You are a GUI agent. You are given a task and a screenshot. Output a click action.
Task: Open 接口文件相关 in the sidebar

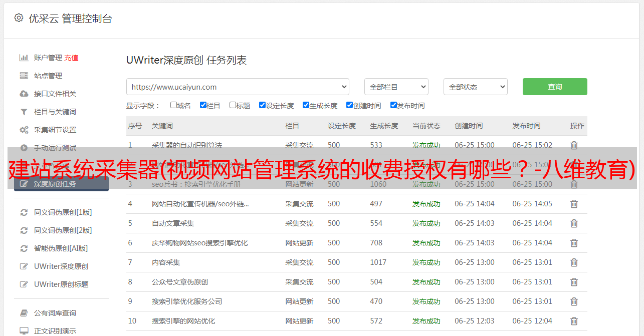55,94
